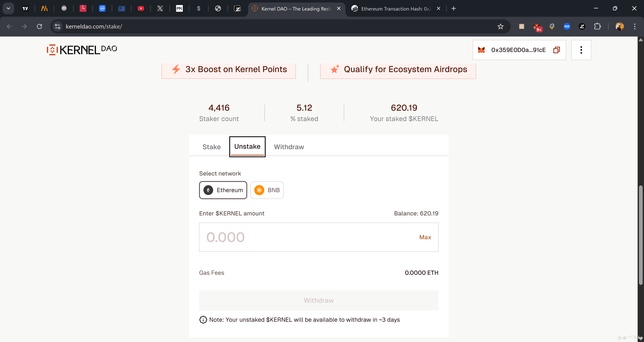The image size is (644, 342).
Task: Click the Kernel DAO logo
Action: (82, 50)
